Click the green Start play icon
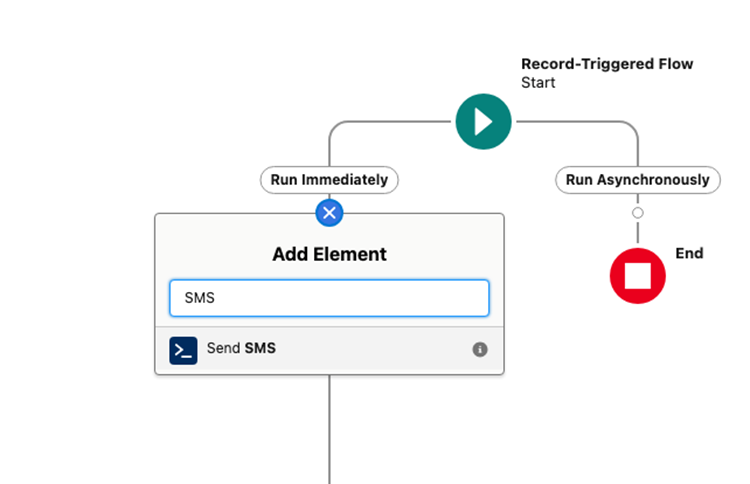Viewport: 750px width, 484px height. pos(483,121)
